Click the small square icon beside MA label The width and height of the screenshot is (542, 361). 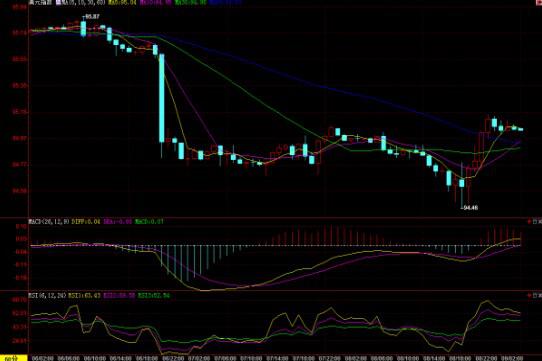click(58, 2)
